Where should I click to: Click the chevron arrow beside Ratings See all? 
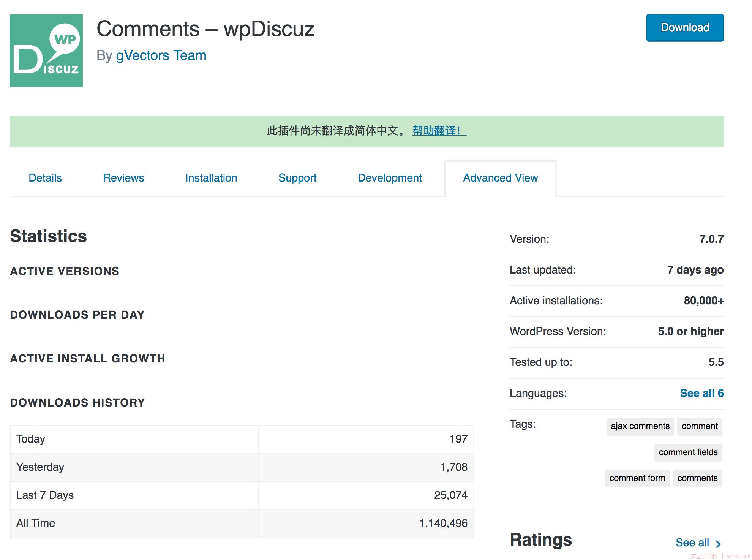718,544
